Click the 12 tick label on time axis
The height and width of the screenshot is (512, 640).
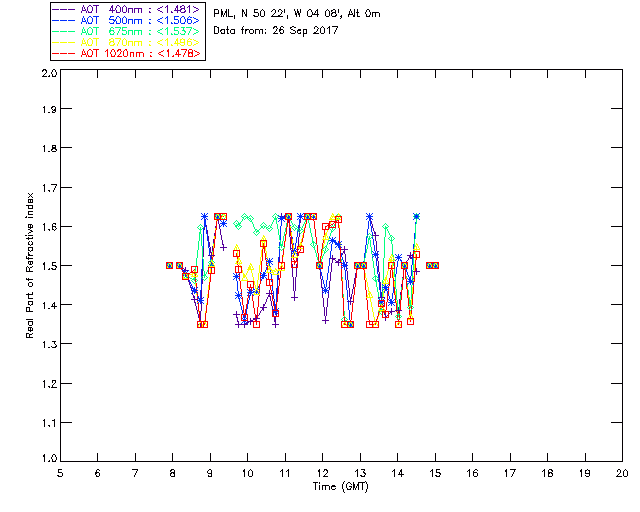pos(322,472)
